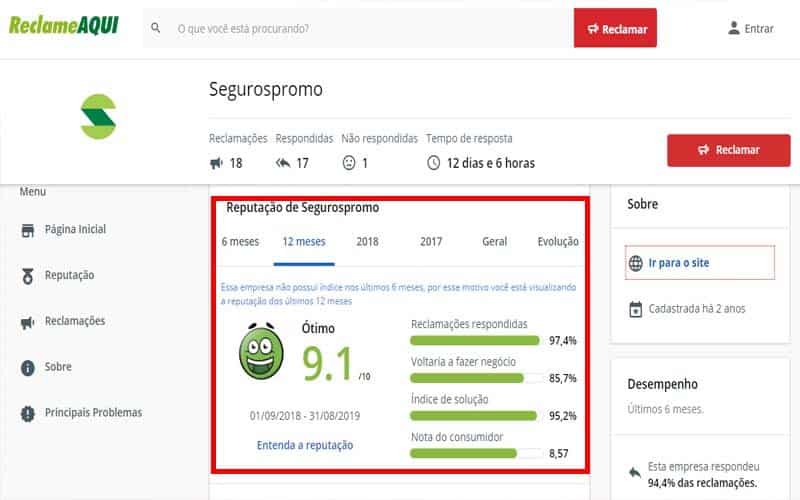Click the reply arrow icon in the Desempenho panel
Image resolution: width=800 pixels, height=500 pixels.
(635, 472)
